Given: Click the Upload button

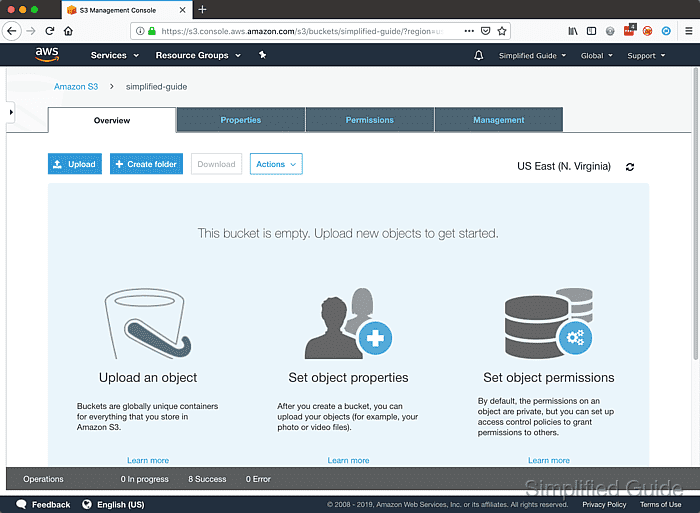Looking at the screenshot, I should pyautogui.click(x=75, y=164).
